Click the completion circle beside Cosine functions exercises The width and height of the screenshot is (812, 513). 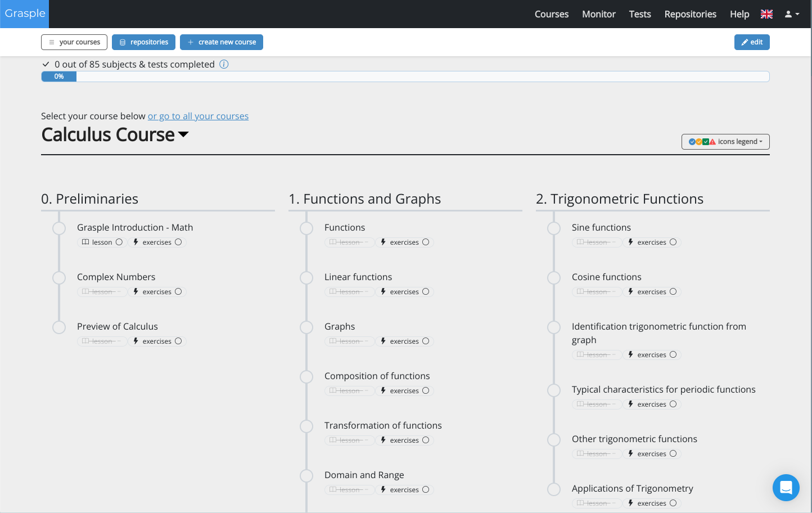pyautogui.click(x=673, y=291)
